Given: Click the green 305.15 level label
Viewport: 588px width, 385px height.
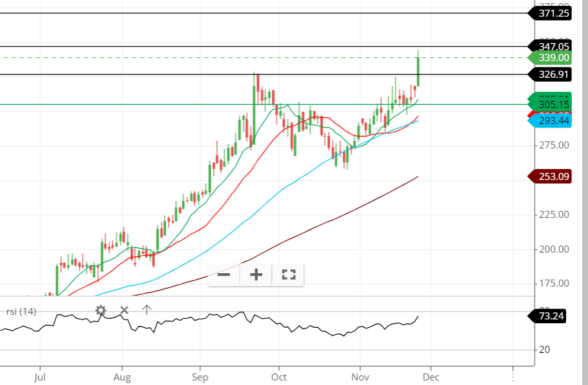Looking at the screenshot, I should point(549,104).
